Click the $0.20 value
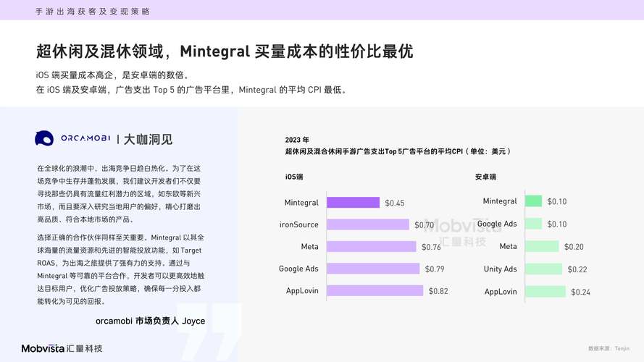This screenshot has height=362, width=644. [574, 247]
